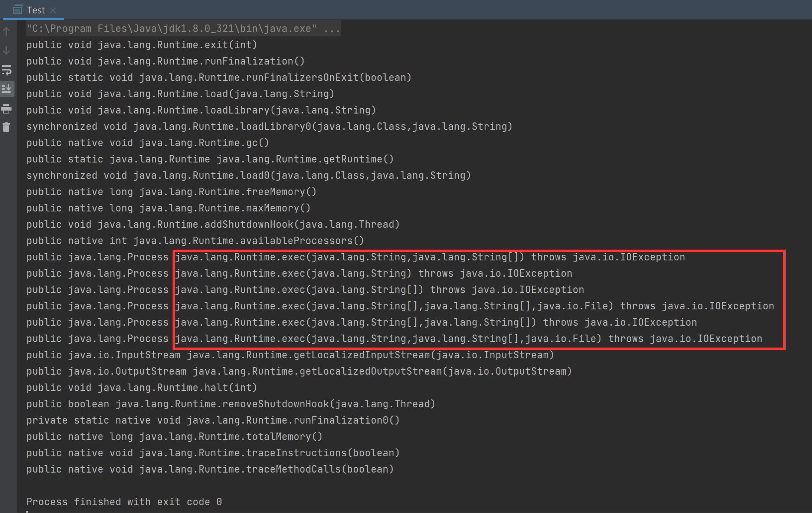Image resolution: width=812 pixels, height=513 pixels.
Task: Click the exec(String[],String[],File) output line
Action: [400, 306]
